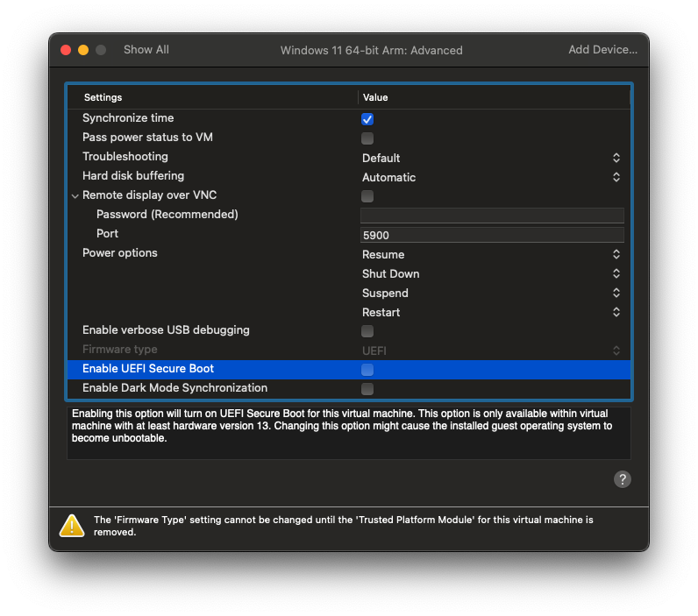Toggle Enable Dark Mode Synchronization checkbox
The width and height of the screenshot is (698, 616).
[367, 389]
